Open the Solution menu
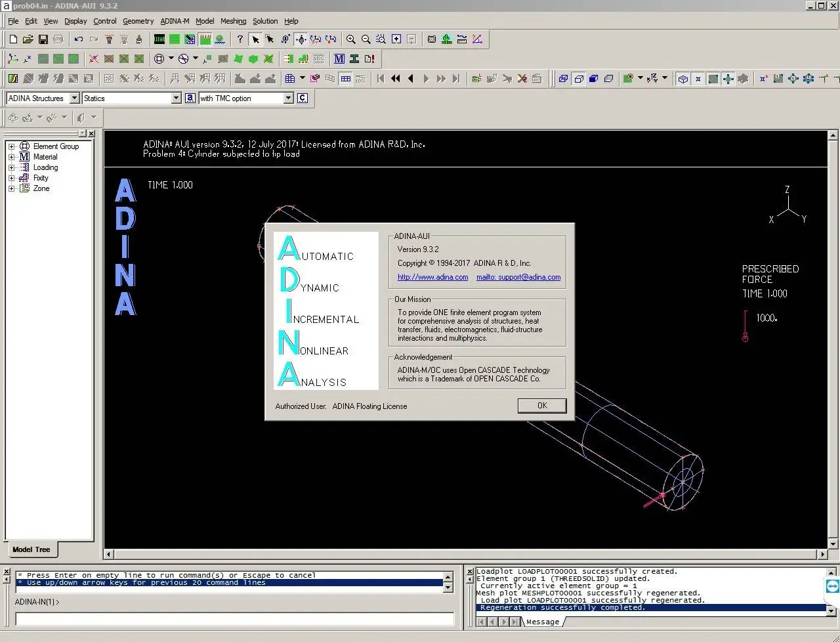This screenshot has width=840, height=642. tap(265, 21)
